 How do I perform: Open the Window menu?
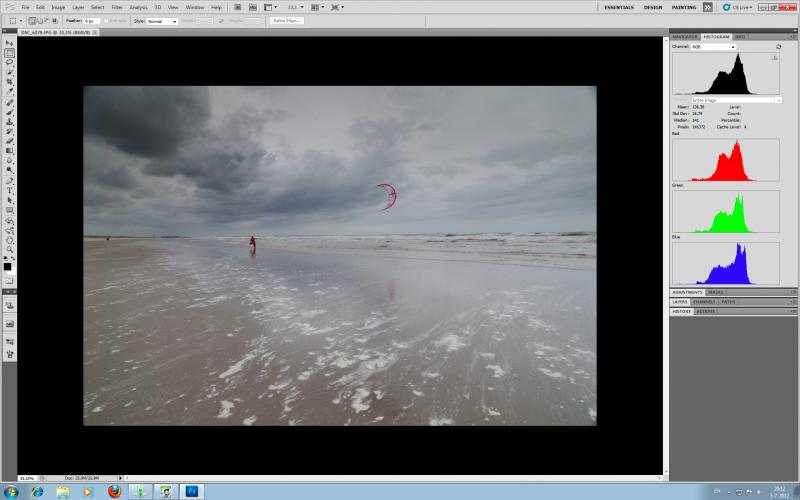click(194, 7)
